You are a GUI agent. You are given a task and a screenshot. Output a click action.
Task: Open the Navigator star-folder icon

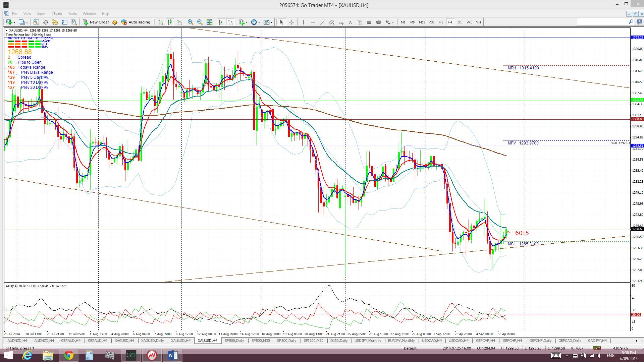(x=55, y=22)
